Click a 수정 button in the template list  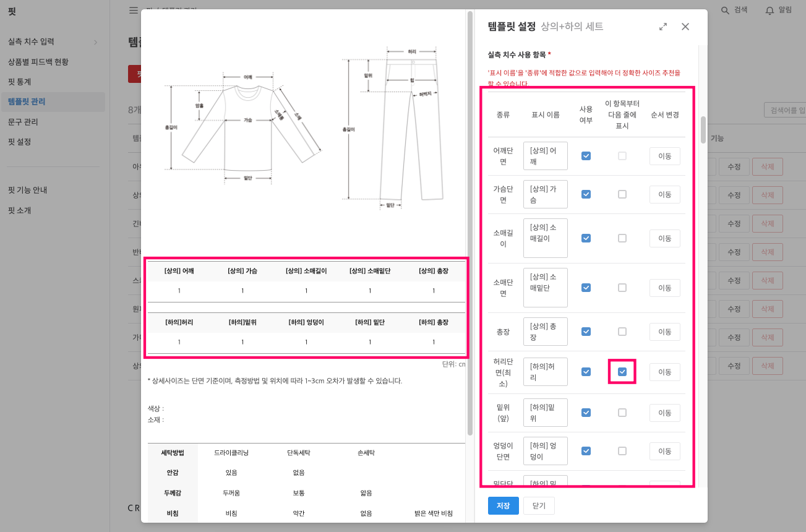click(734, 166)
